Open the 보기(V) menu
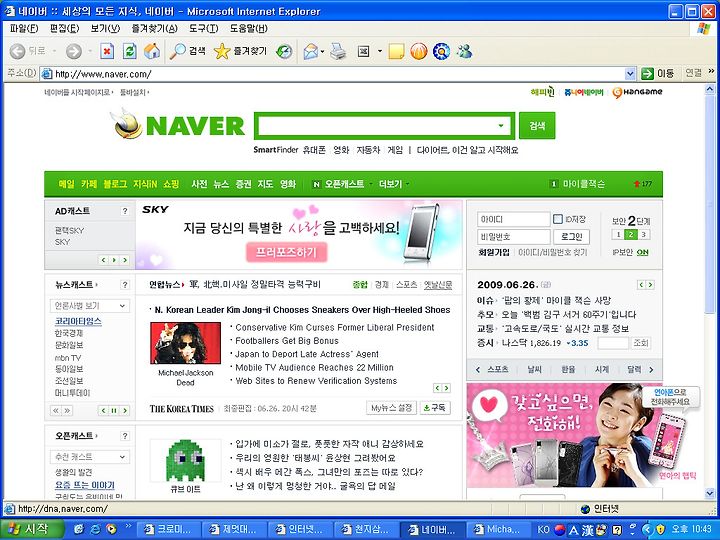 pos(105,28)
